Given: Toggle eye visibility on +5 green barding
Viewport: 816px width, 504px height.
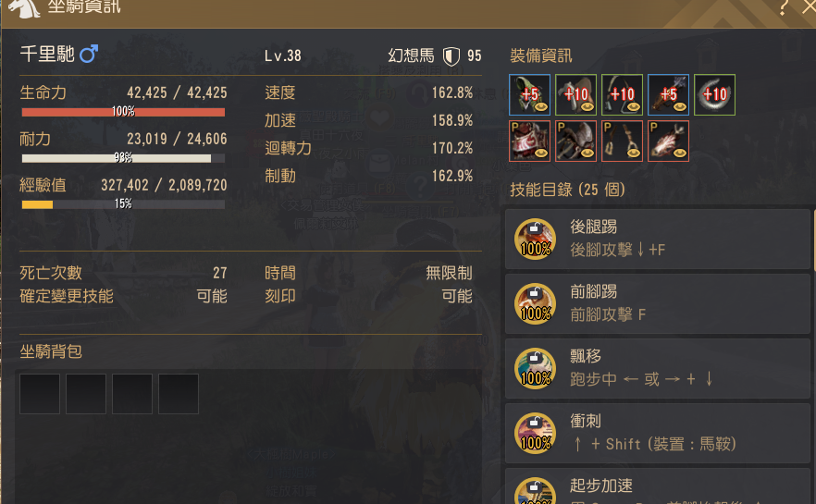Looking at the screenshot, I should (541, 107).
